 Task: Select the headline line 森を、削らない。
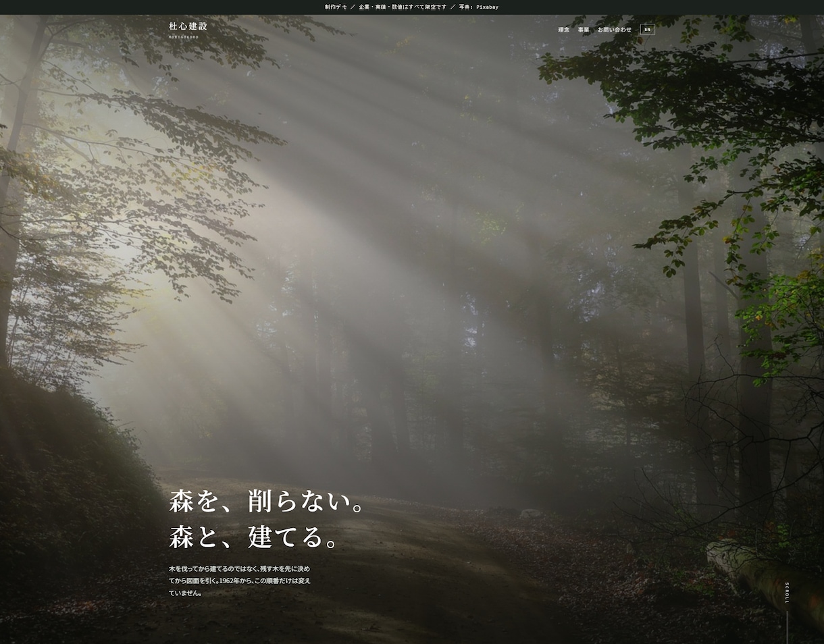point(267,502)
